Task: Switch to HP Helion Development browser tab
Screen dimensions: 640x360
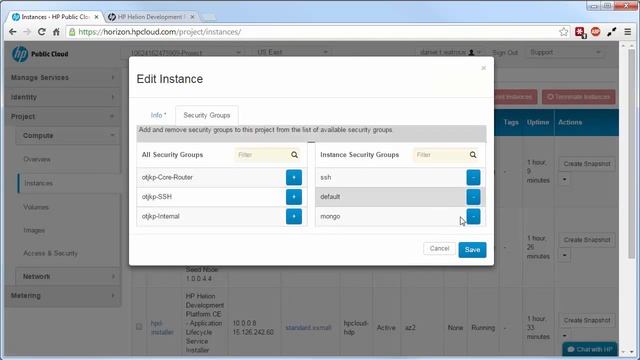Action: click(x=150, y=17)
